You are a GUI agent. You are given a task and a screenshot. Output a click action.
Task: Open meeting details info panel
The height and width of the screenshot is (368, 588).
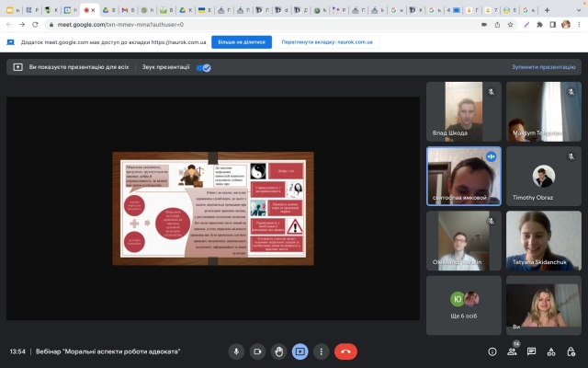(x=492, y=351)
